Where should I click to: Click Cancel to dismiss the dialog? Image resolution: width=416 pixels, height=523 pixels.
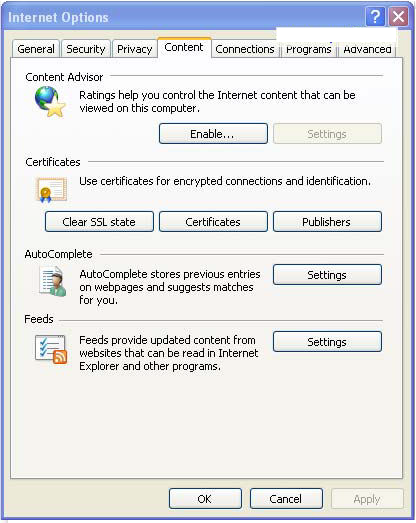coord(286,499)
